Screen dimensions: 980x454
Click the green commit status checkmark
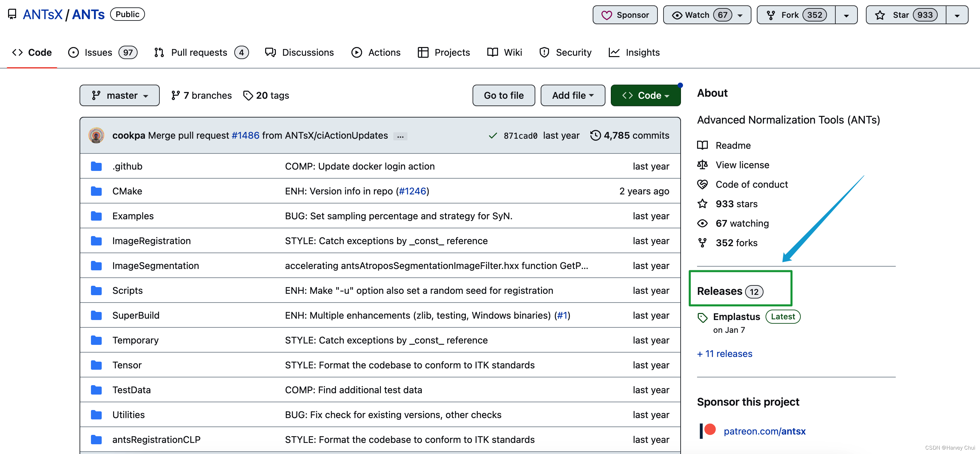(x=493, y=136)
